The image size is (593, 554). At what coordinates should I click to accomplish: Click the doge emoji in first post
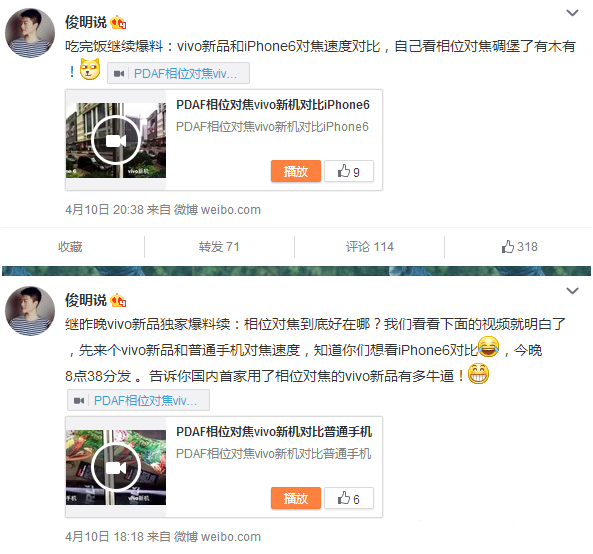(90, 69)
